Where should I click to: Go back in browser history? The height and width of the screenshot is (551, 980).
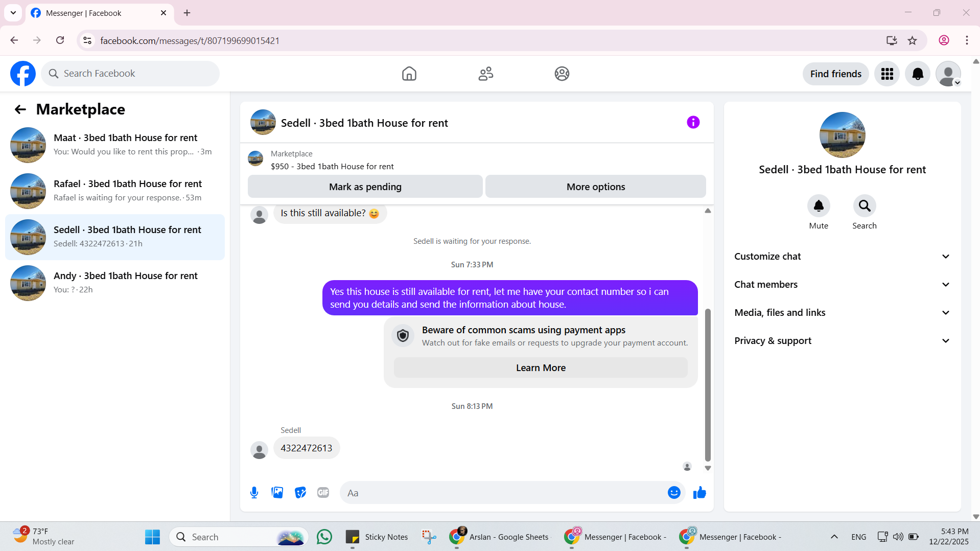coord(14,40)
